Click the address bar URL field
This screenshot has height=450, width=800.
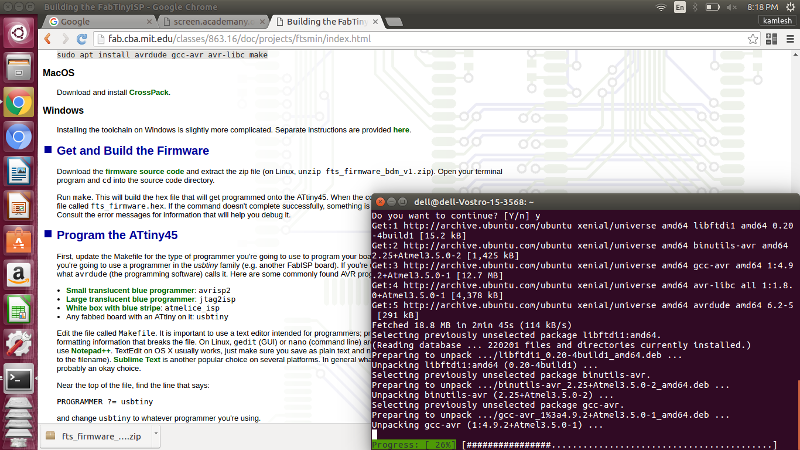(x=421, y=39)
